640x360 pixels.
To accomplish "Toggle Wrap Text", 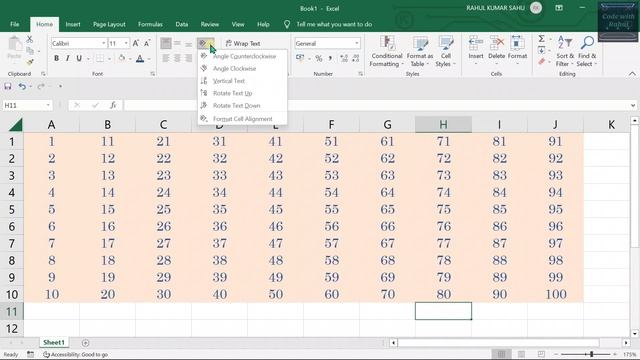I will click(243, 43).
